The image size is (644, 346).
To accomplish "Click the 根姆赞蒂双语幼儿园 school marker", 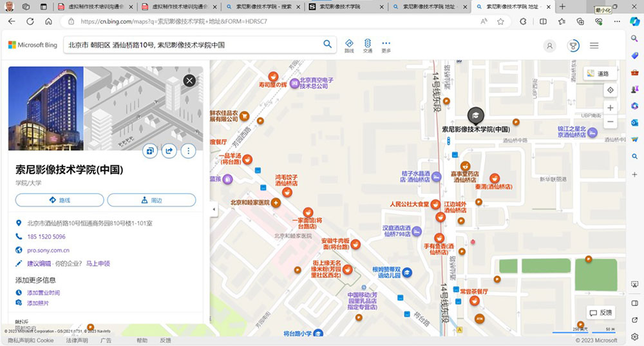I will tap(406, 273).
